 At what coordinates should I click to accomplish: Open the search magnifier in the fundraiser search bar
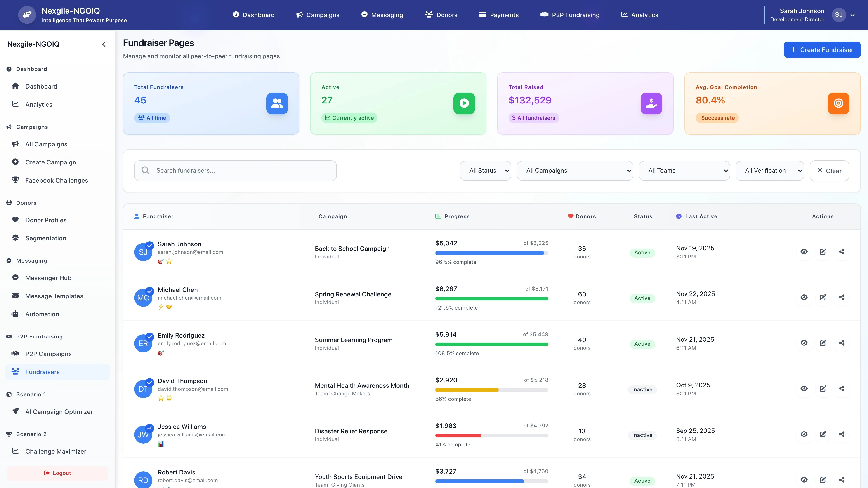[146, 170]
